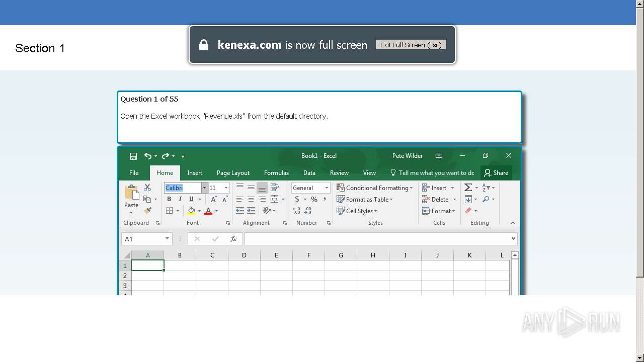Apply the yellow fill color
Image resolution: width=644 pixels, height=362 pixels.
(191, 211)
